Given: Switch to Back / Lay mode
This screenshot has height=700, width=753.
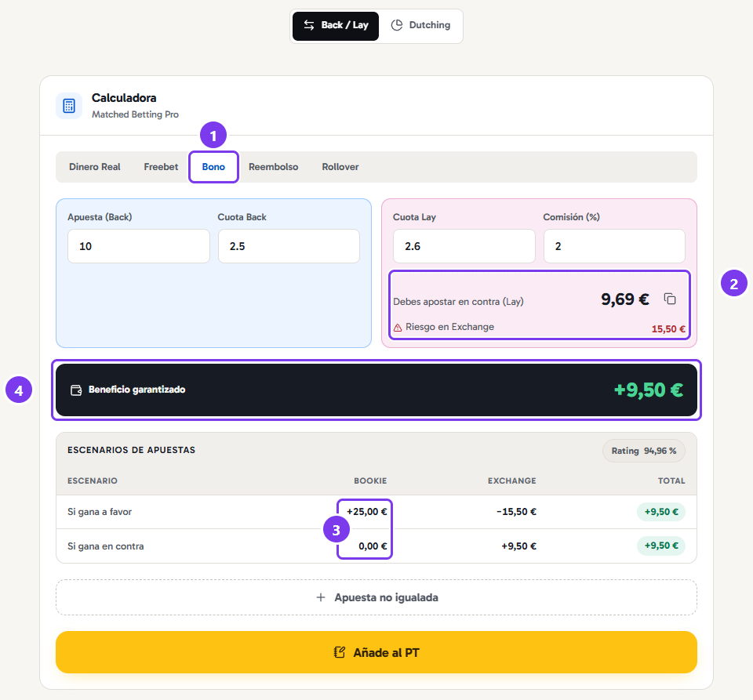Looking at the screenshot, I should click(x=336, y=26).
